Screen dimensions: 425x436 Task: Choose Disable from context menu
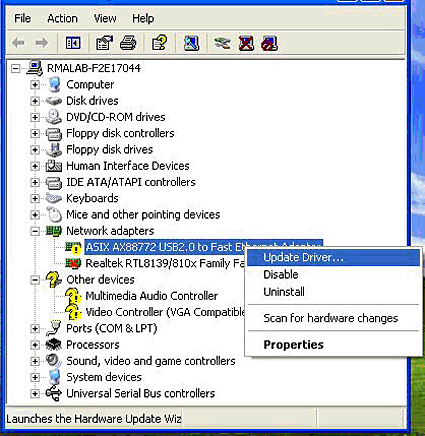333,275
